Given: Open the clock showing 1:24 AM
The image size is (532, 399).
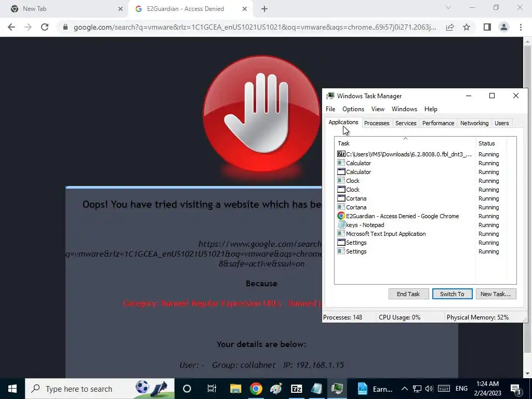Looking at the screenshot, I should (487, 389).
